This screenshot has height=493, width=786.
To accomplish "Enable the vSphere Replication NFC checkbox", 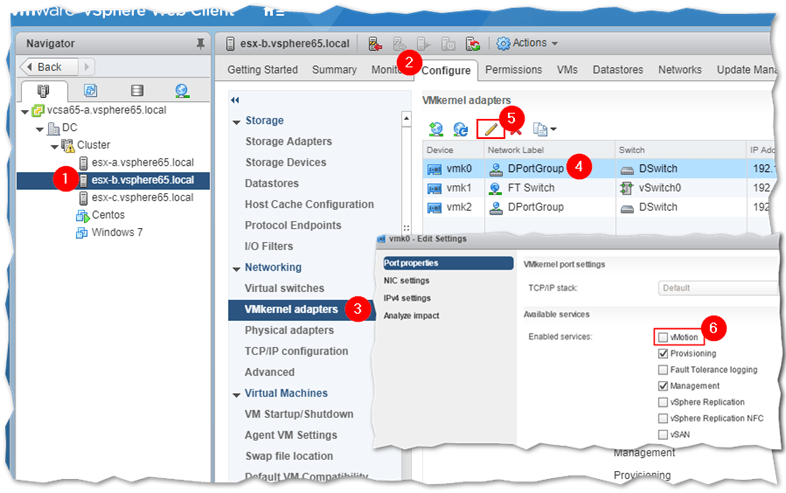I will click(x=663, y=418).
